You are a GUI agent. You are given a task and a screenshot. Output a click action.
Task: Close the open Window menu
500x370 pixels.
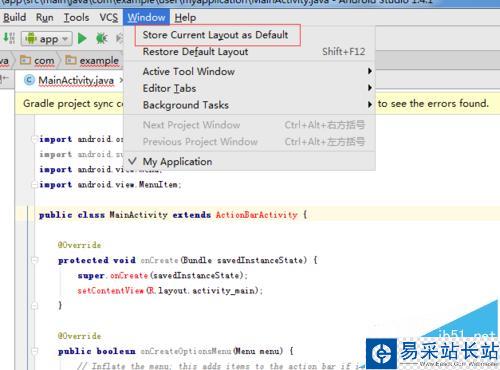146,17
